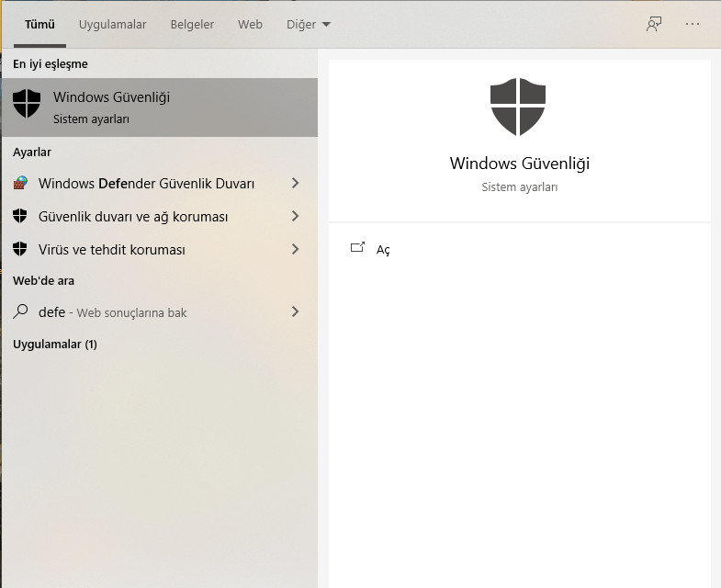Click Aç to open Windows Güvenliği
The height and width of the screenshot is (588, 721).
[383, 250]
